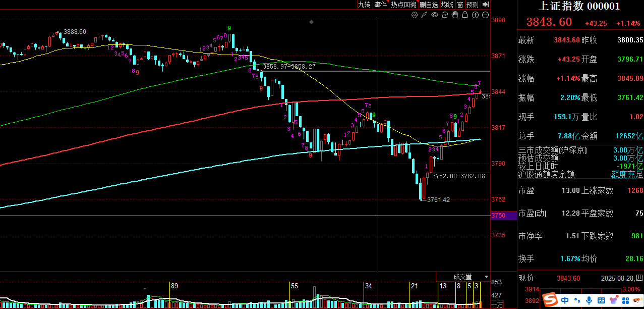Open the 预测 forecast tab

[472, 5]
